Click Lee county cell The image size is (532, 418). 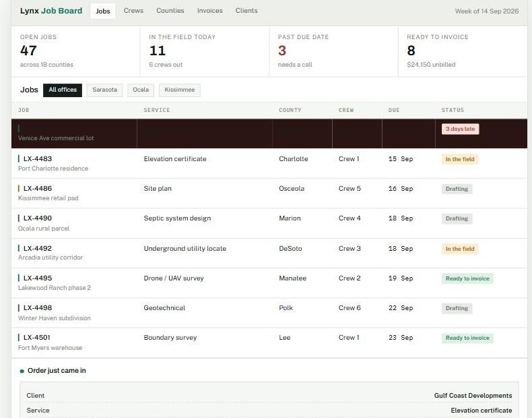click(284, 338)
